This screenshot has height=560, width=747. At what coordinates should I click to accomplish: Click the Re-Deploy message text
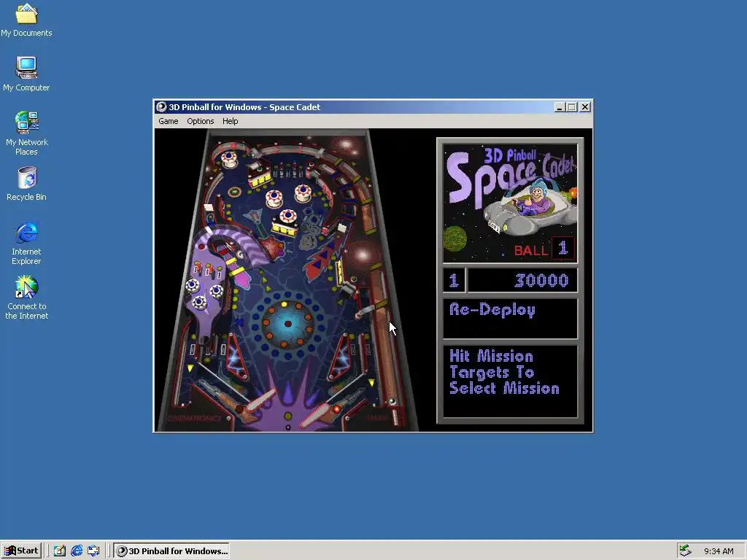pyautogui.click(x=492, y=310)
